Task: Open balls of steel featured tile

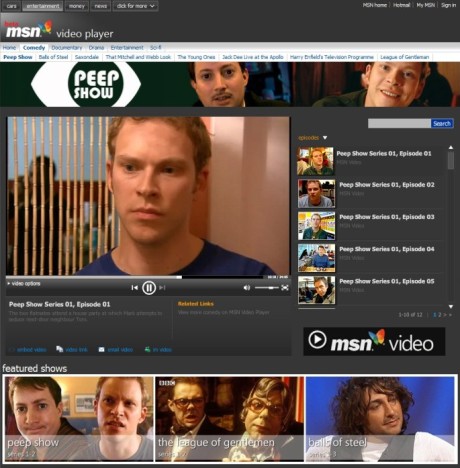Action: coord(380,419)
